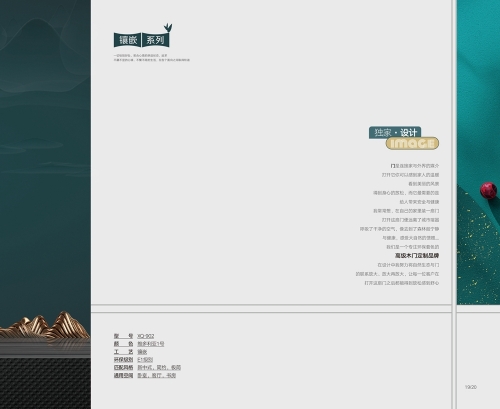500x409 pixels.
Task: Click the red sphere on teal background
Action: pos(488,190)
